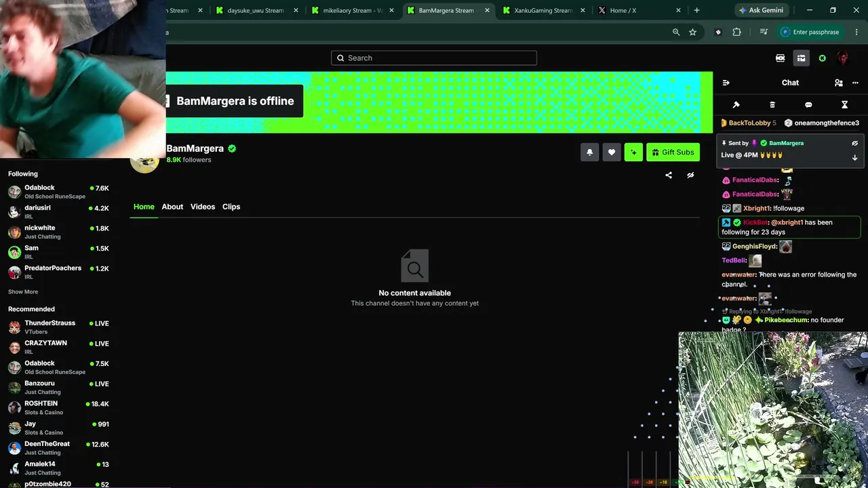868x488 pixels.
Task: Click the Ask Gemini button
Action: pyautogui.click(x=761, y=10)
